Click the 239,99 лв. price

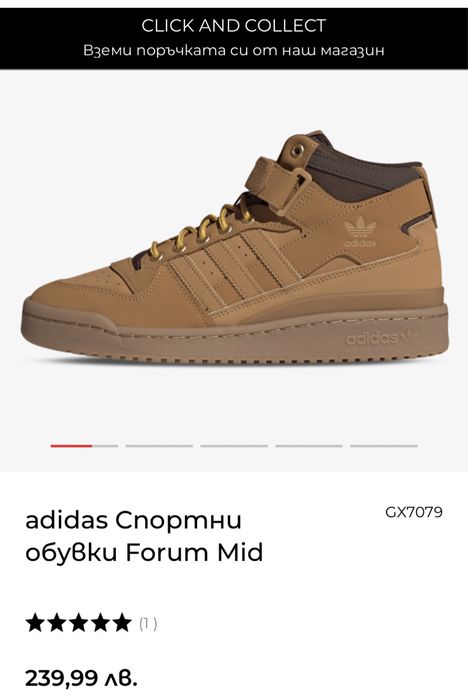[81, 678]
